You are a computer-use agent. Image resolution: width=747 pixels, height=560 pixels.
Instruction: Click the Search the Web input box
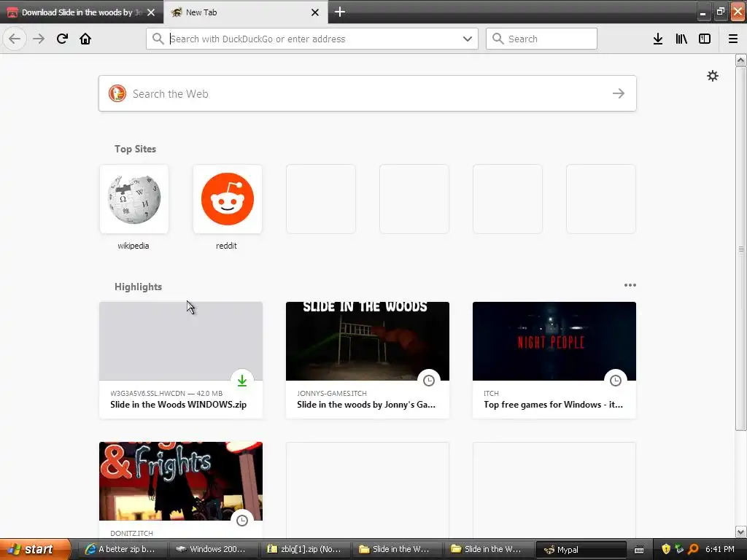[368, 93]
